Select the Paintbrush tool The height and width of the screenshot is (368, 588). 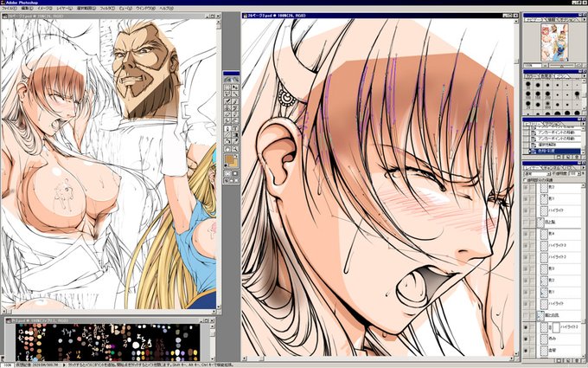(235, 101)
